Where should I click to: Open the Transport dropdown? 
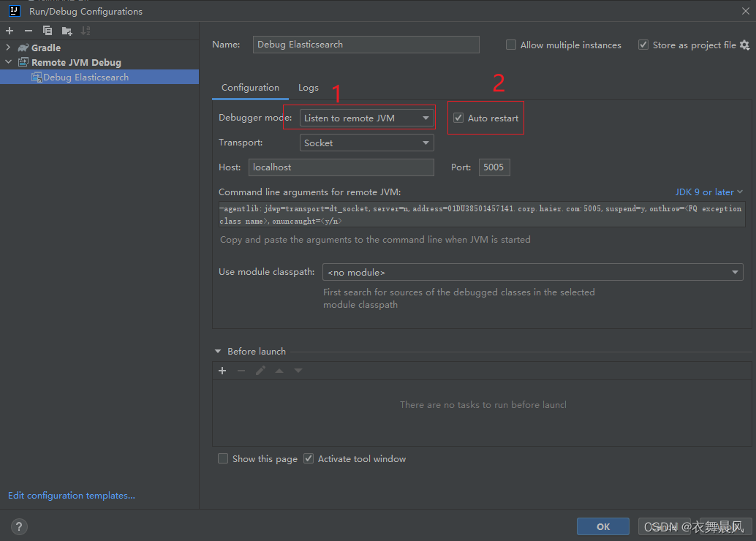pyautogui.click(x=367, y=143)
